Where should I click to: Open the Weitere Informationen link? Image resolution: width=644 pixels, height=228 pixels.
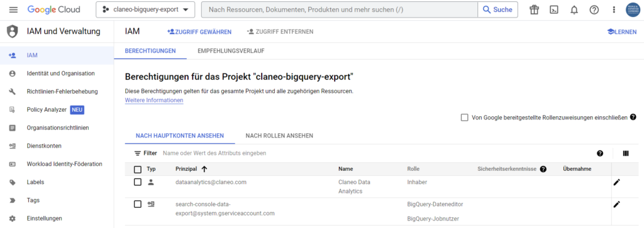pyautogui.click(x=154, y=100)
